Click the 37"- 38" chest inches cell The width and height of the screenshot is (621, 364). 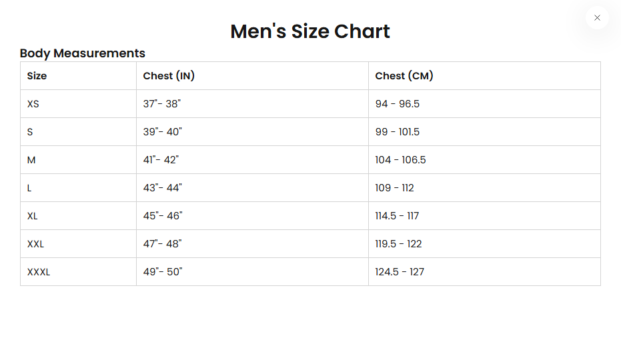(x=162, y=104)
